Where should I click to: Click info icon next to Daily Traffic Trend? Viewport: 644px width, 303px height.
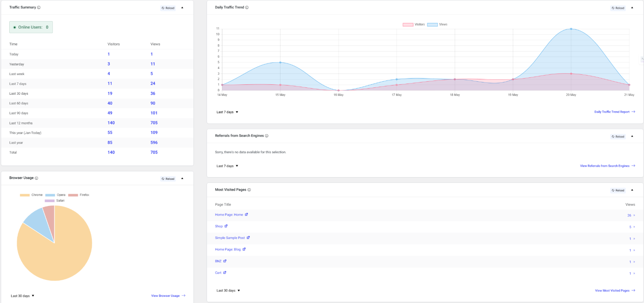pos(247,8)
